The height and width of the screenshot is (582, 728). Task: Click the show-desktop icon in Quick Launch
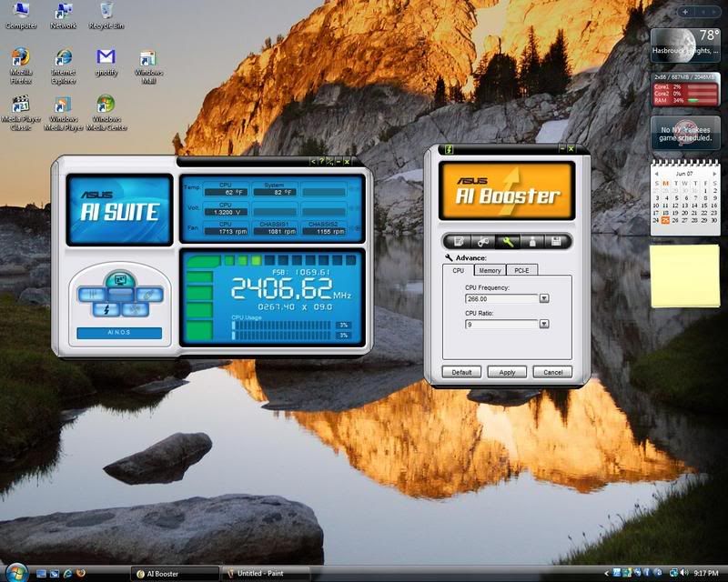point(41,574)
